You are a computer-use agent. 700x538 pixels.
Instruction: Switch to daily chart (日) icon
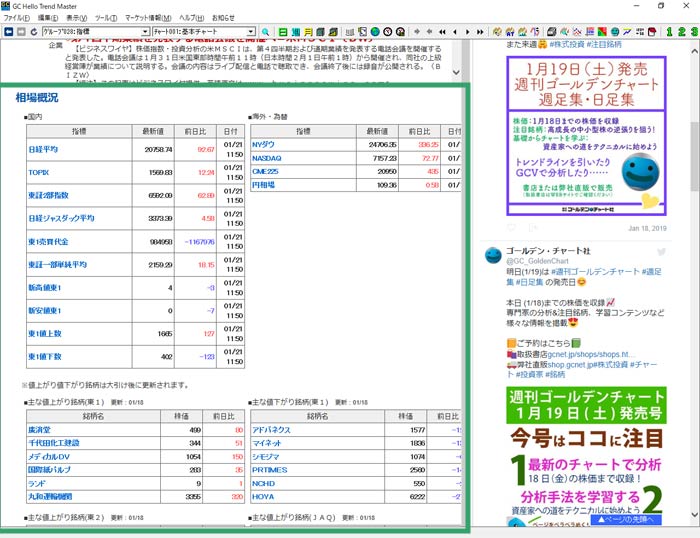[x=283, y=32]
